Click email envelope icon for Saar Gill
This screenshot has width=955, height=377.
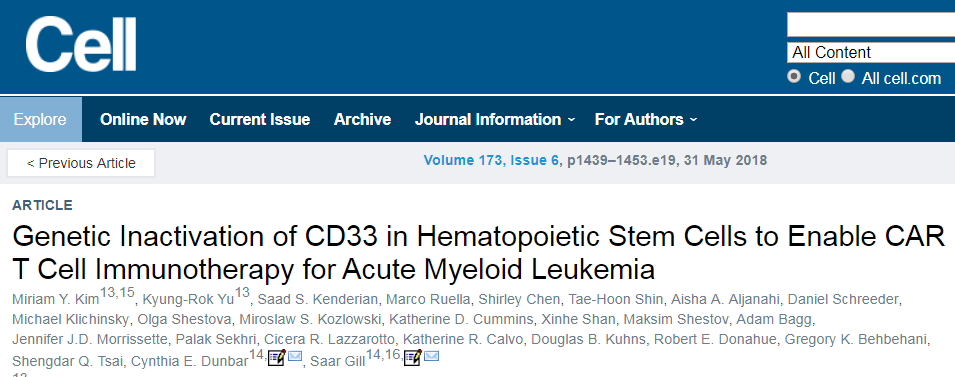431,356
